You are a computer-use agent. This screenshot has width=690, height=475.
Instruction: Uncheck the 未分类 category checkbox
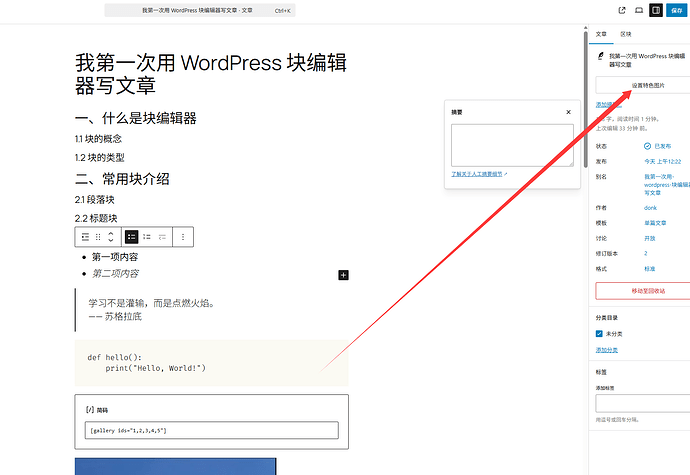pos(599,334)
